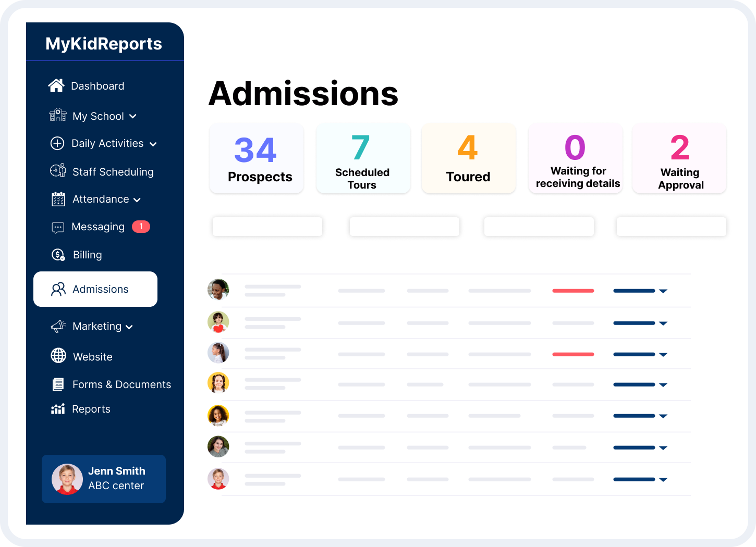Click the MyKidReports logo title

[x=104, y=44]
